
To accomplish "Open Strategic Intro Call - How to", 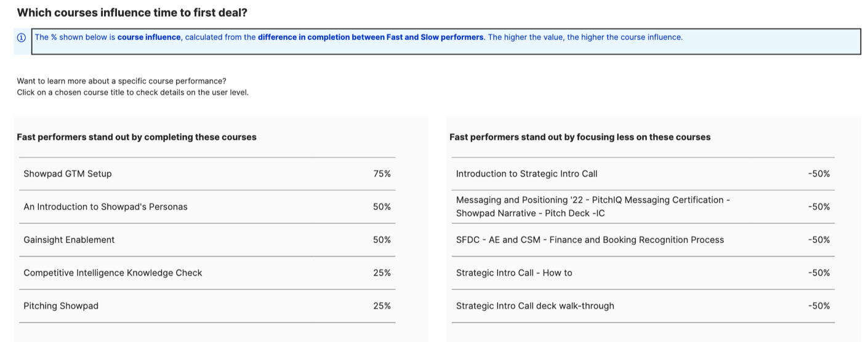I will click(x=514, y=273).
